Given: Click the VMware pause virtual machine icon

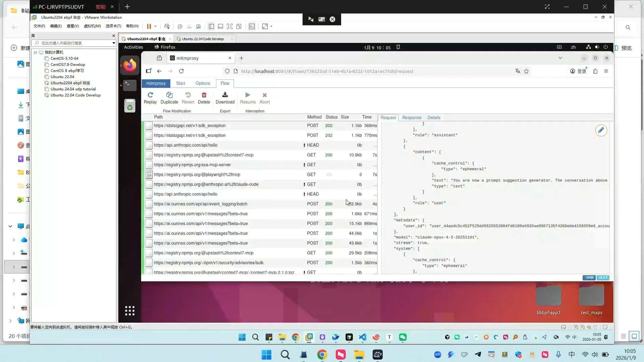Looking at the screenshot, I should (149, 26).
